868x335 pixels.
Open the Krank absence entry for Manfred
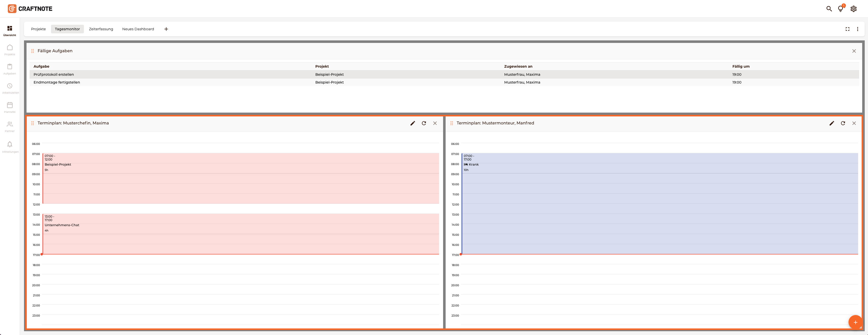pos(659,204)
